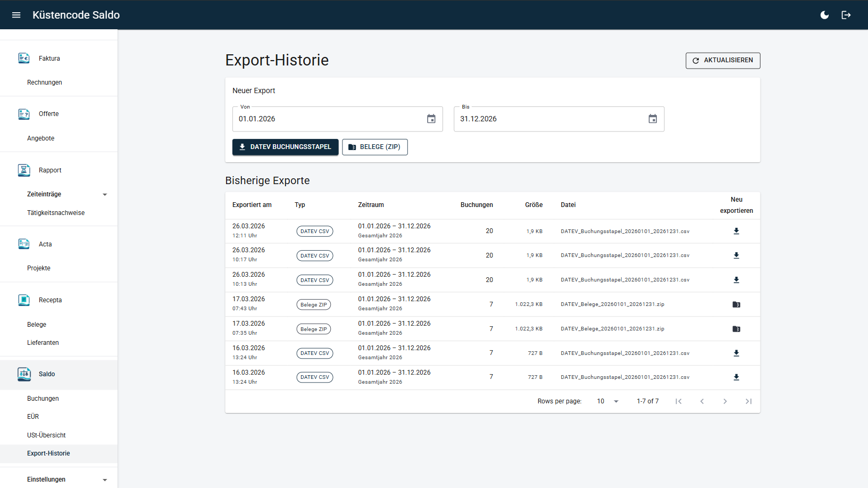
Task: Open the hamburger navigation menu
Action: [16, 15]
